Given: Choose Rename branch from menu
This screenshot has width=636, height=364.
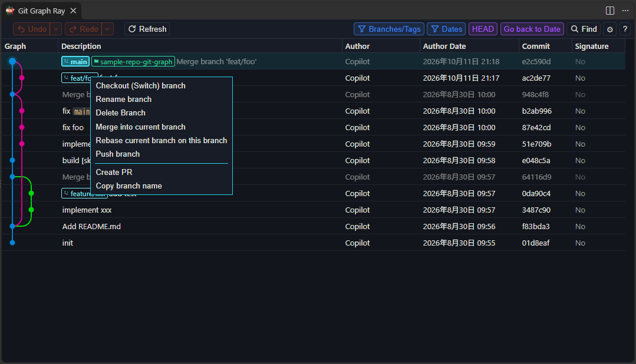Looking at the screenshot, I should click(x=123, y=100).
